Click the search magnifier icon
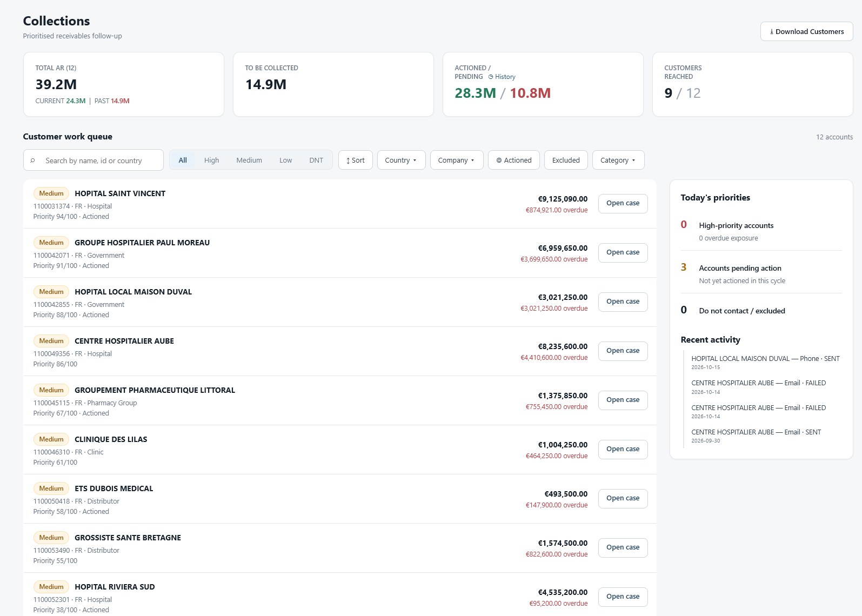Screen dimensions: 862x616 point(32,160)
